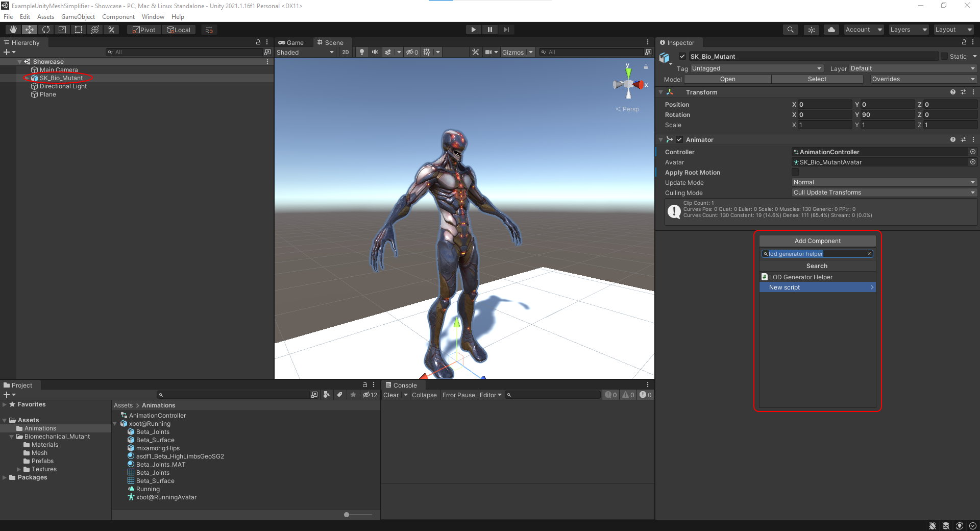
Task: Select the Rotate tool
Action: pos(46,29)
